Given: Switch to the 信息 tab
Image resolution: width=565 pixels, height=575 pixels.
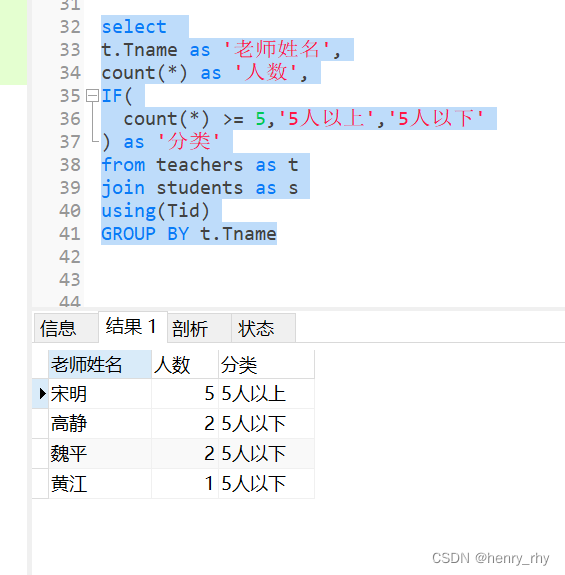Looking at the screenshot, I should click(x=66, y=328).
